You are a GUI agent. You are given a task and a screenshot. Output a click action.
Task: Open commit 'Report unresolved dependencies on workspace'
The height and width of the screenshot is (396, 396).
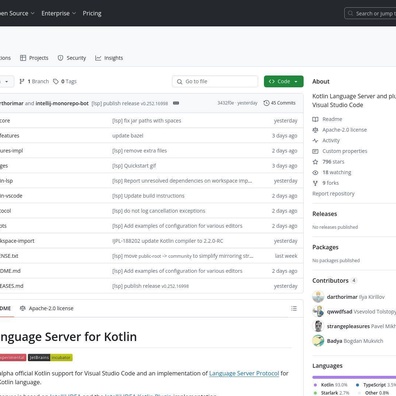click(182, 181)
